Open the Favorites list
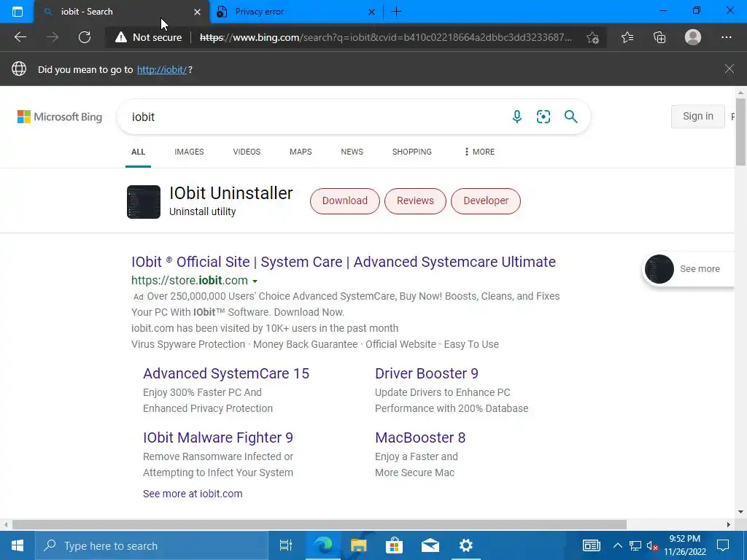 click(x=627, y=37)
